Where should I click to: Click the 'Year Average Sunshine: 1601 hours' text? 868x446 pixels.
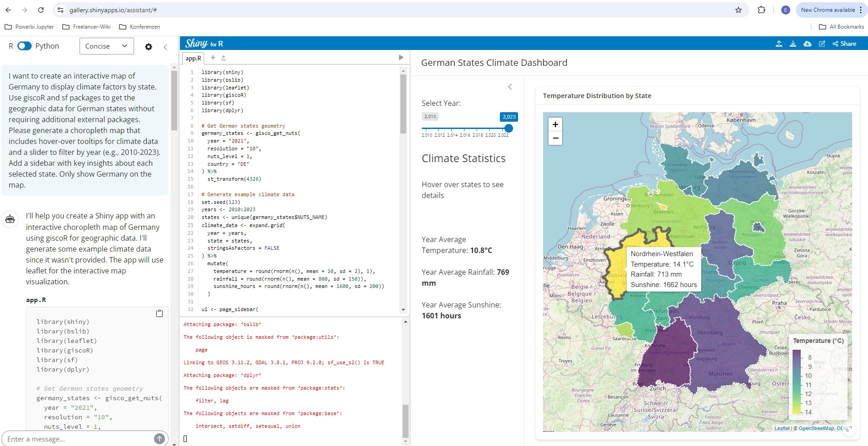[x=461, y=310]
